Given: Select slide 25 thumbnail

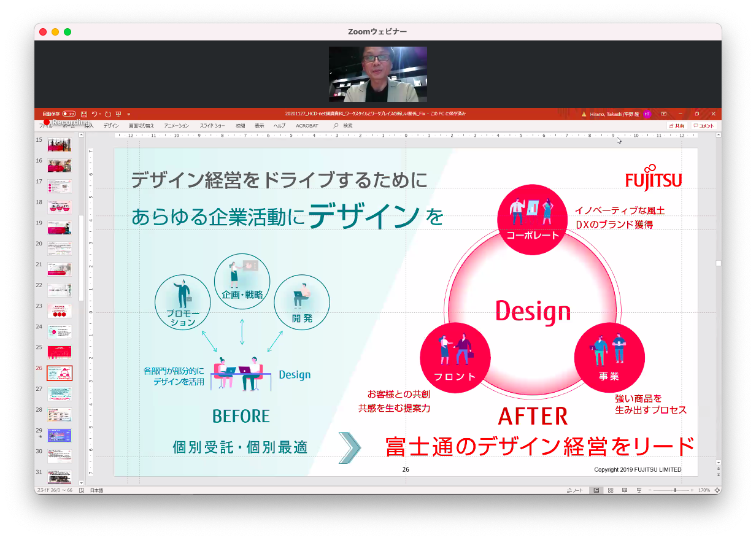Looking at the screenshot, I should point(60,352).
